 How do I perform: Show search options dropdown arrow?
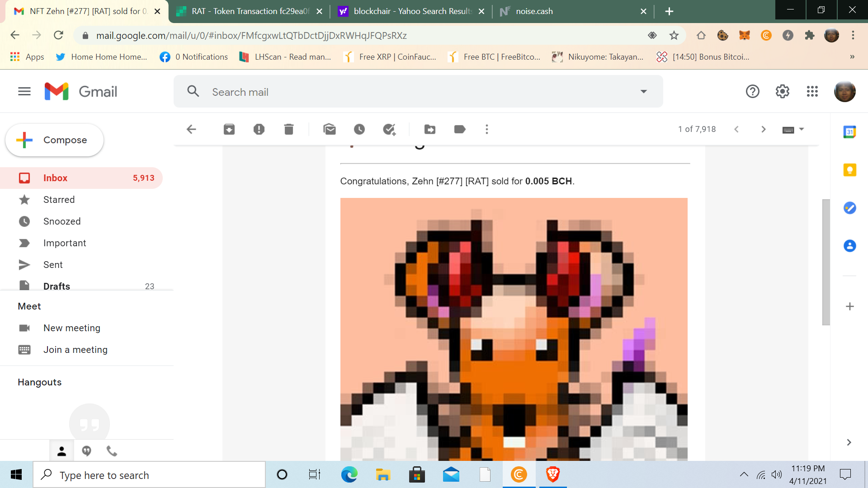point(644,92)
